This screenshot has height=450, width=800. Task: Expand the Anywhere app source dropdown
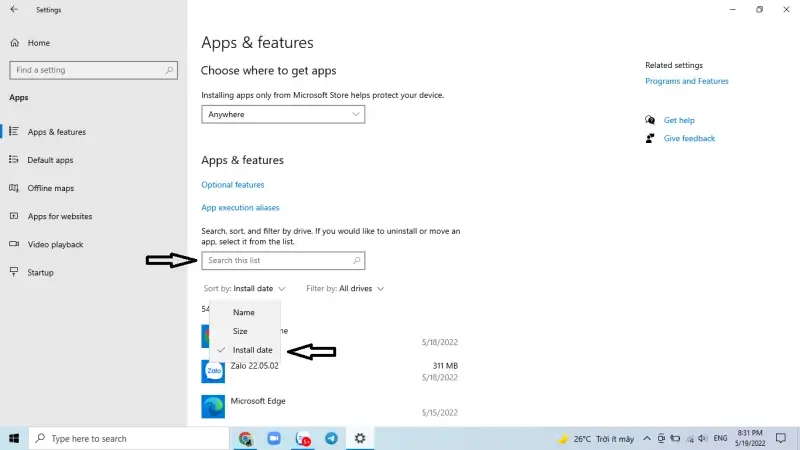283,115
